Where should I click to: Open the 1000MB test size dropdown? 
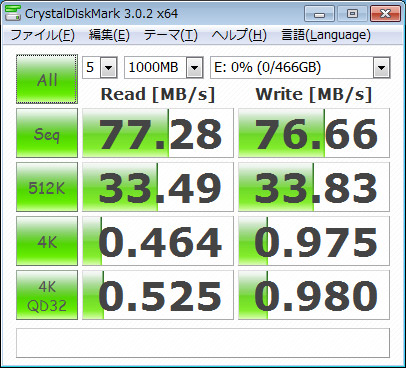point(164,68)
